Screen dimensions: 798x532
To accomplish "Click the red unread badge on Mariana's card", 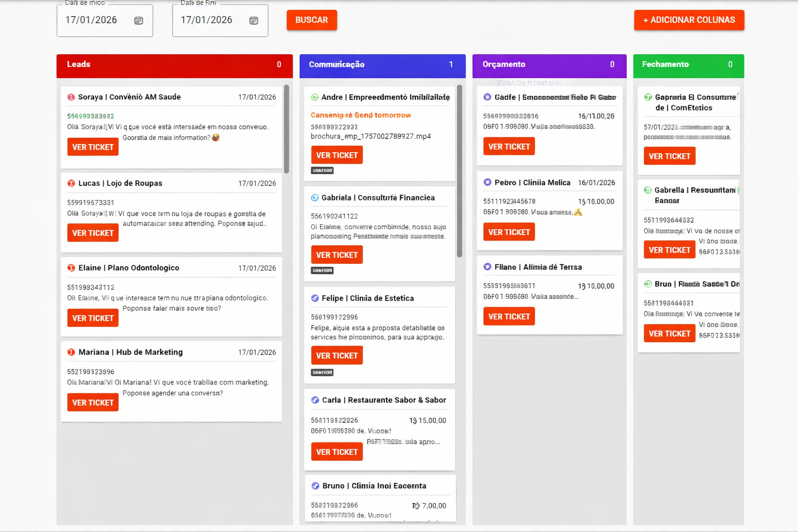I will (x=71, y=352).
